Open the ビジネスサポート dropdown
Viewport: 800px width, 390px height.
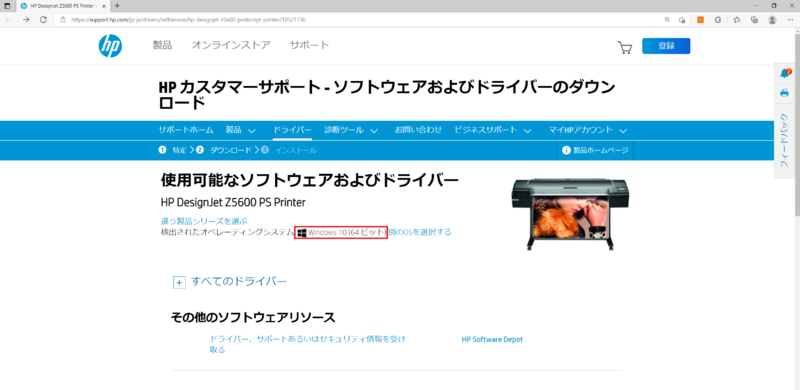(x=493, y=130)
